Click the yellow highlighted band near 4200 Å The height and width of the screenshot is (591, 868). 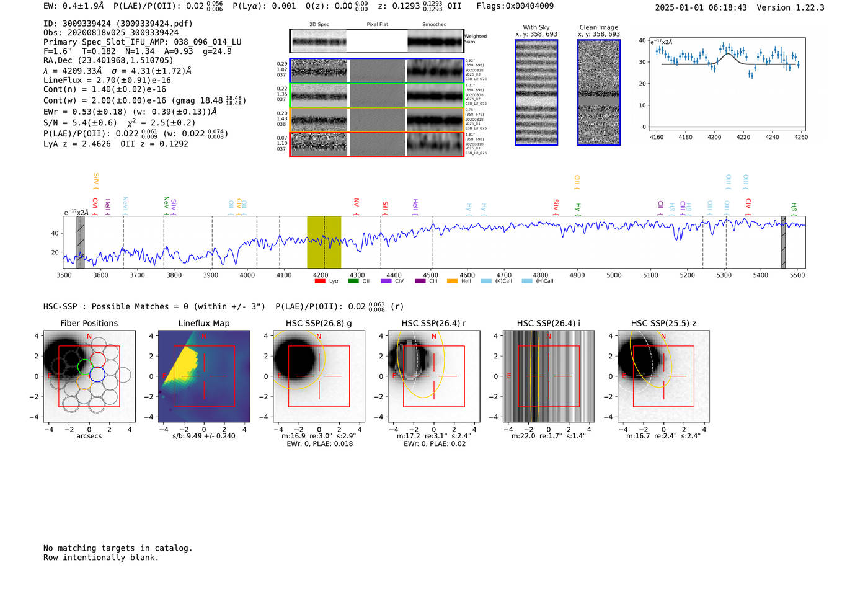[x=324, y=242]
